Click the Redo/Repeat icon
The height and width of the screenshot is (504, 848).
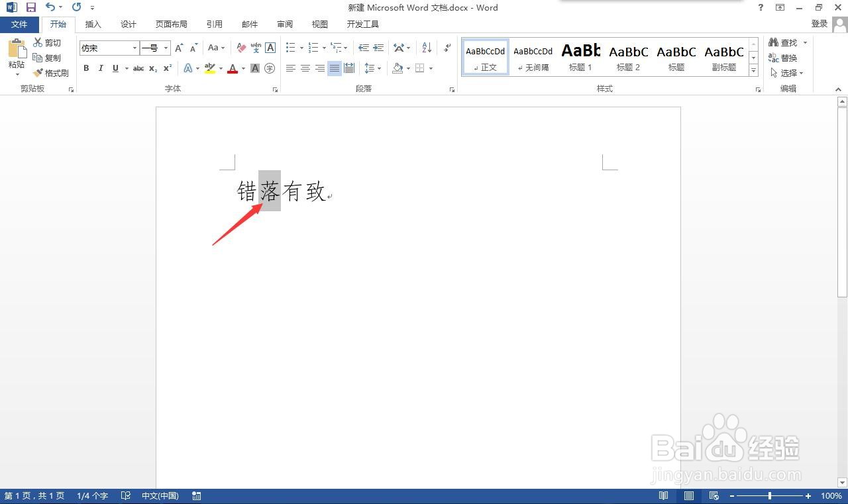(76, 7)
